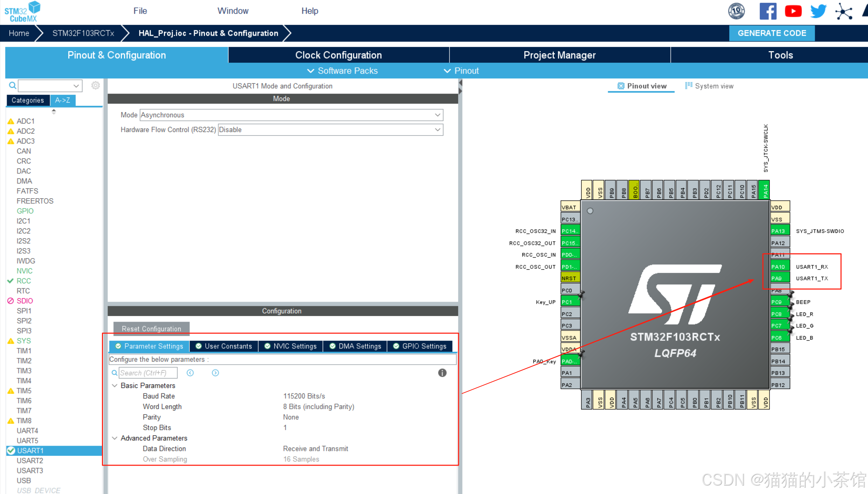The width and height of the screenshot is (868, 494).
Task: Select DMA in peripheral list
Action: 24,181
